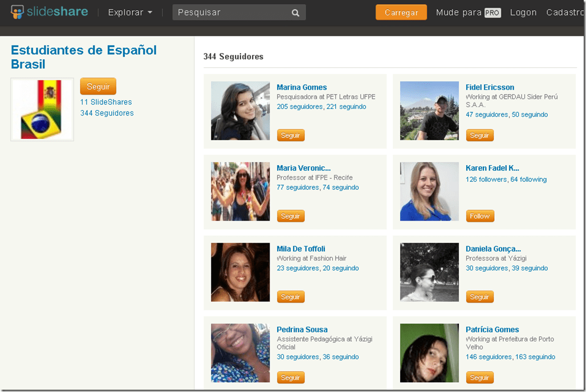
Task: Select the Logon menu item
Action: 523,12
